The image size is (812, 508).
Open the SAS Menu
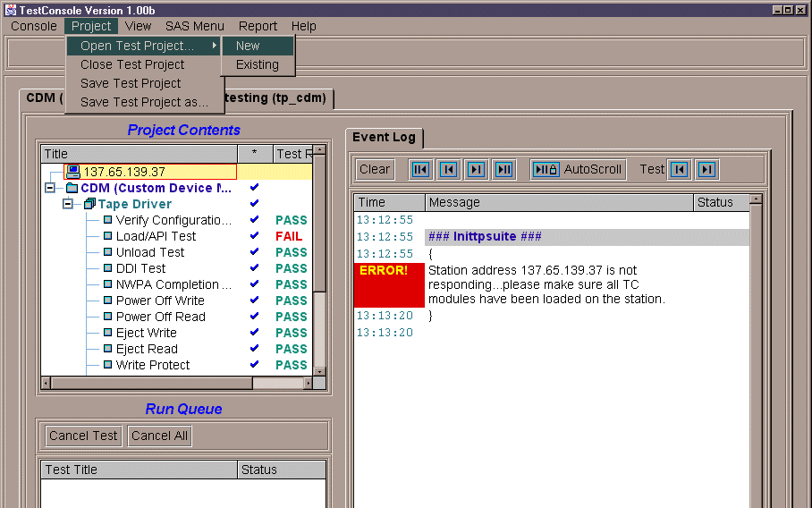coord(195,26)
